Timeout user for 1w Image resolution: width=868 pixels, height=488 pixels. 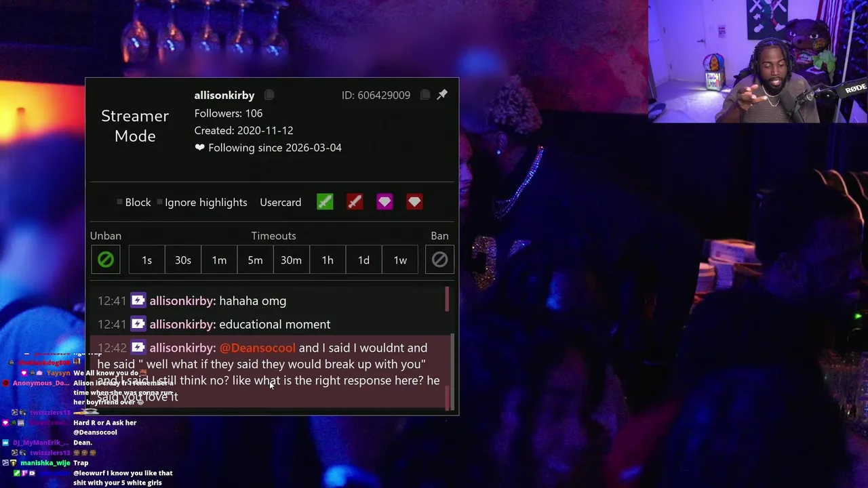[x=400, y=260]
